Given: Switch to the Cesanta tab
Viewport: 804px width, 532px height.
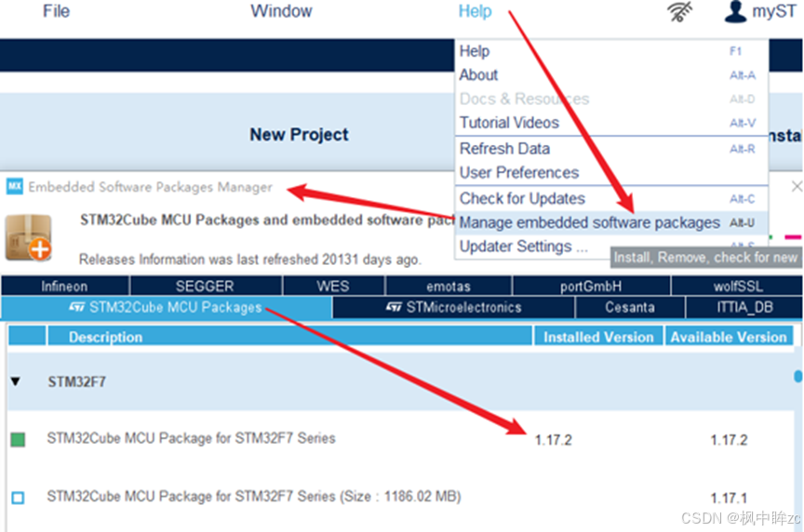Looking at the screenshot, I should point(630,308).
